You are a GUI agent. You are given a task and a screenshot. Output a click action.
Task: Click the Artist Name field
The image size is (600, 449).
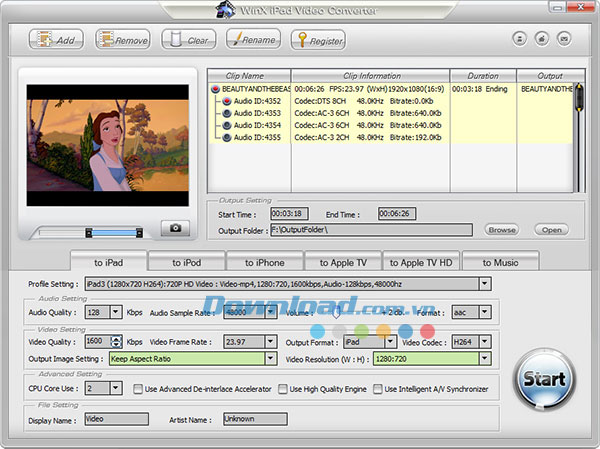pyautogui.click(x=256, y=419)
